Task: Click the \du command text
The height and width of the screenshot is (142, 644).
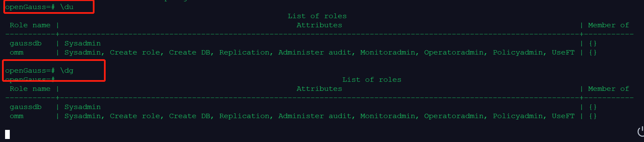Action: click(x=67, y=7)
